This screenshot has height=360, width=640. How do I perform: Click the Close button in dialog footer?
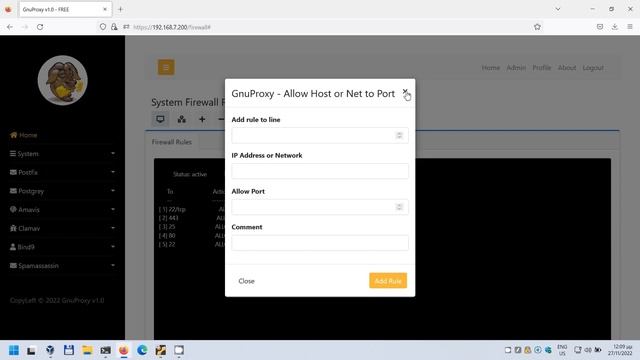click(x=247, y=281)
